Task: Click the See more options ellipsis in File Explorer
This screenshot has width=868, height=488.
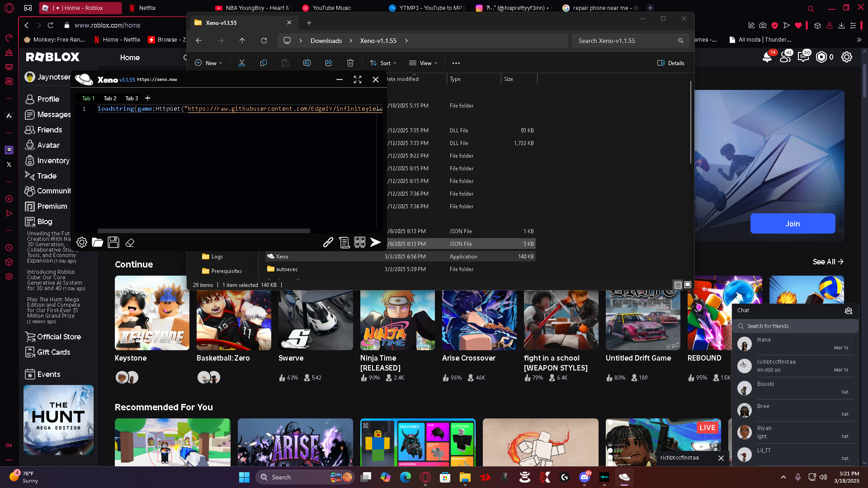Action: 456,63
